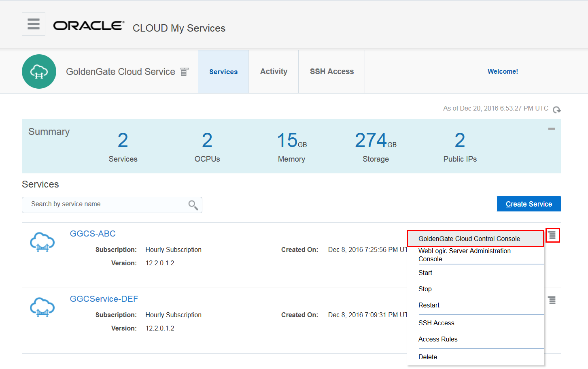Choose Delete from the actions menu
Image resolution: width=588 pixels, height=369 pixels.
pyautogui.click(x=428, y=357)
